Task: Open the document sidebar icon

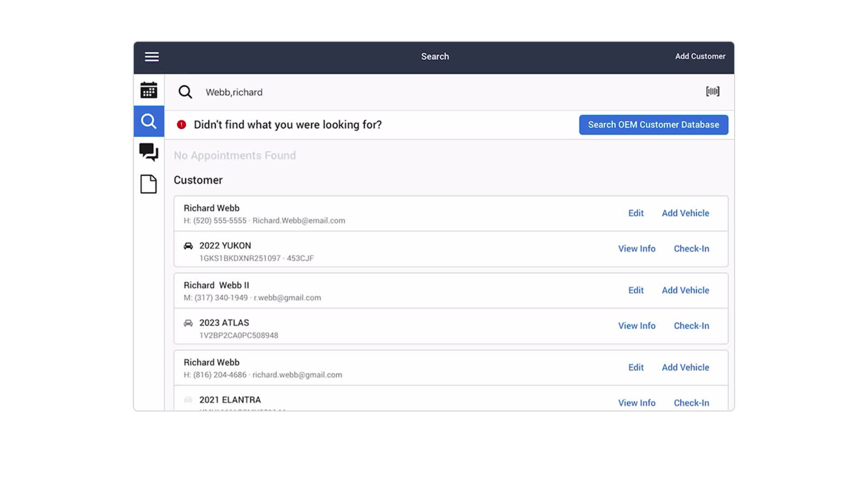Action: (149, 184)
